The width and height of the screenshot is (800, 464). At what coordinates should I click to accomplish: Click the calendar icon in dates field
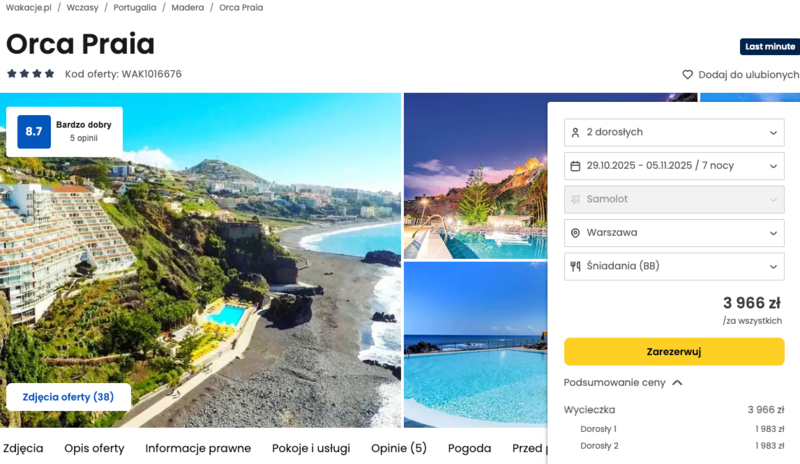(x=575, y=166)
